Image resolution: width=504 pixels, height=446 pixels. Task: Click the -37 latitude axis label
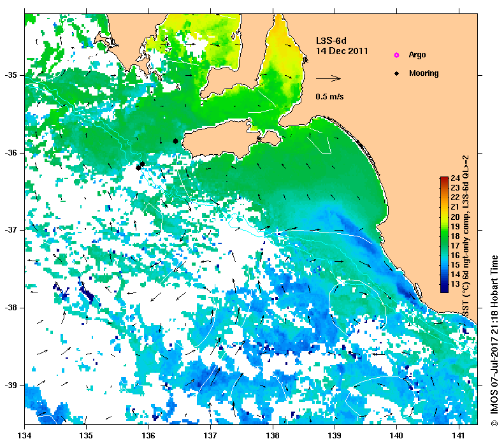11,230
